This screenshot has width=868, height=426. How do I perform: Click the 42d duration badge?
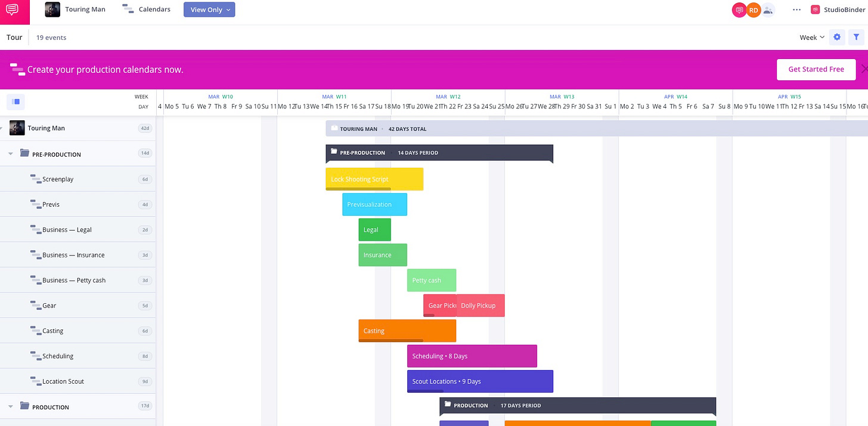[x=145, y=128]
